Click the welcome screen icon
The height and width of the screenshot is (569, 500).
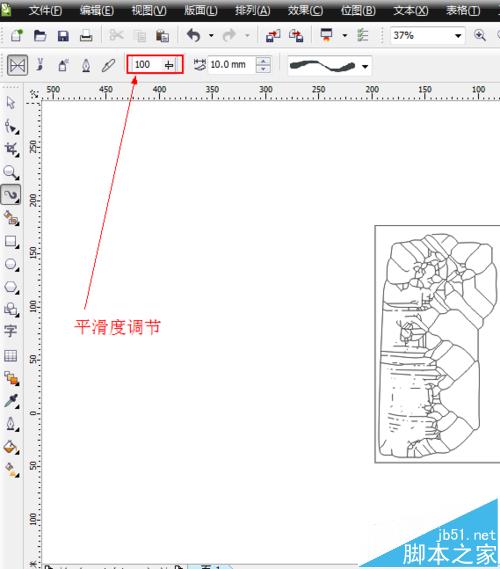(362, 36)
